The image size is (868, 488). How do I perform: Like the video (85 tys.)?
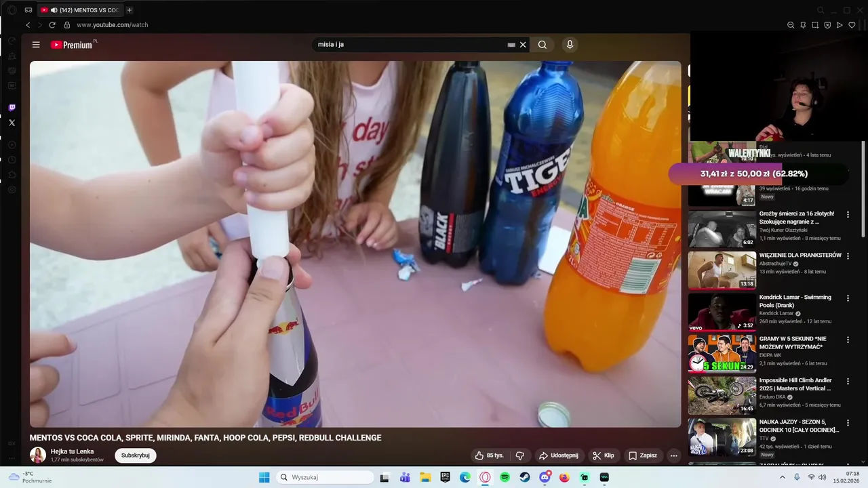pos(489,455)
